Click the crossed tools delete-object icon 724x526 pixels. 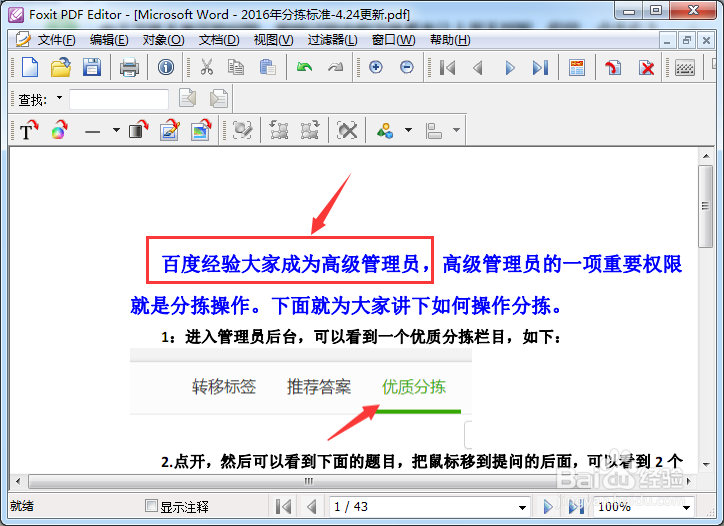(x=347, y=130)
